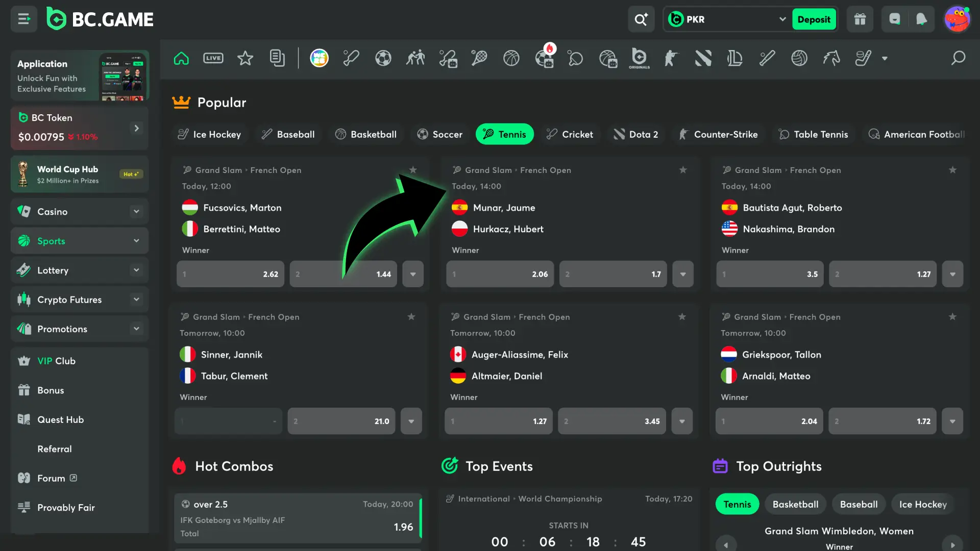Viewport: 980px width, 551px height.
Task: Bet on Tabur at 21.0 odds
Action: coord(341,421)
